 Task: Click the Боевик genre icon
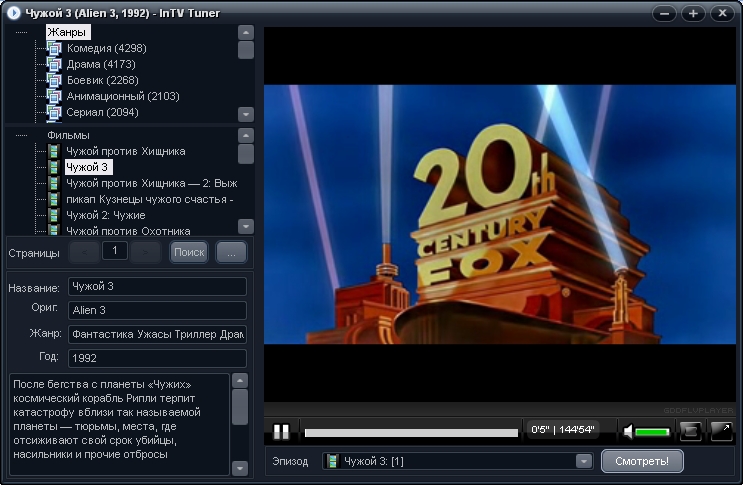coord(54,80)
